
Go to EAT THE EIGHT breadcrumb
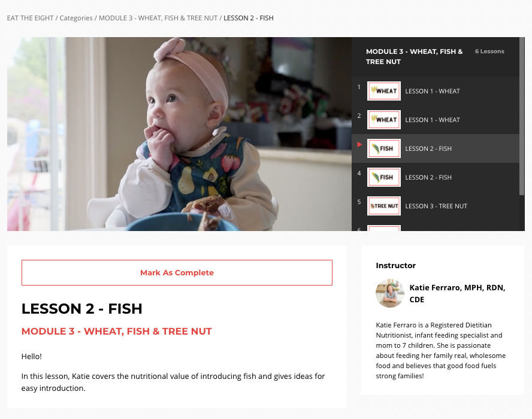pos(30,18)
